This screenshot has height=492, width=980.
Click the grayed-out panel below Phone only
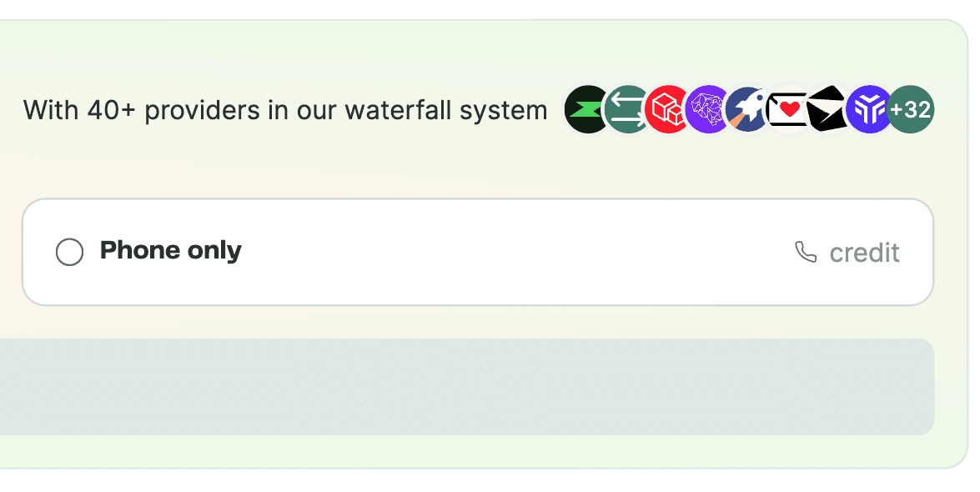click(x=467, y=386)
